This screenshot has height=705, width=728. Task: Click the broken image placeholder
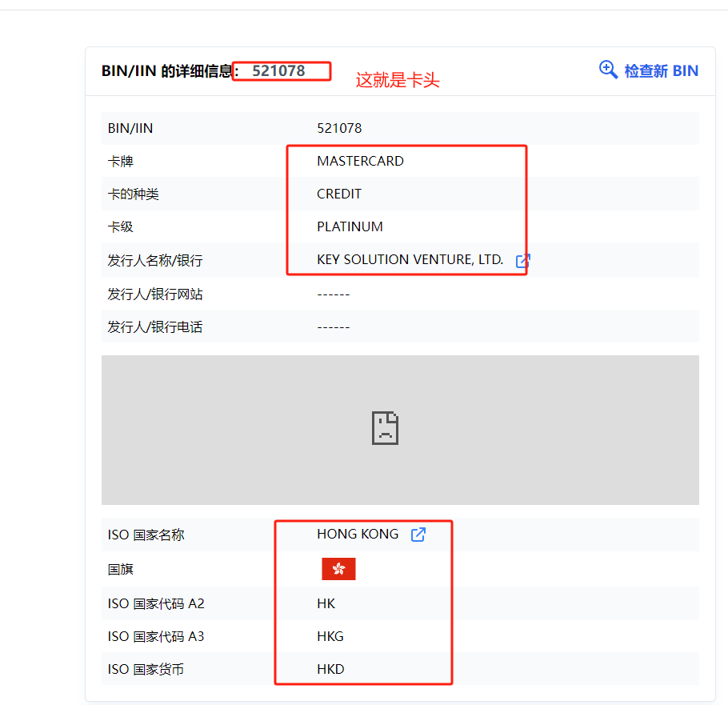pos(384,429)
